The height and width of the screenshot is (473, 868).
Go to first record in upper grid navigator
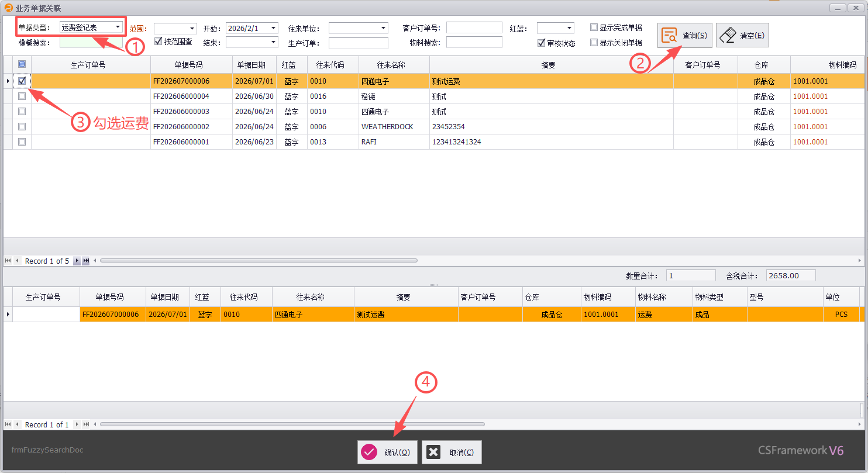tap(8, 261)
